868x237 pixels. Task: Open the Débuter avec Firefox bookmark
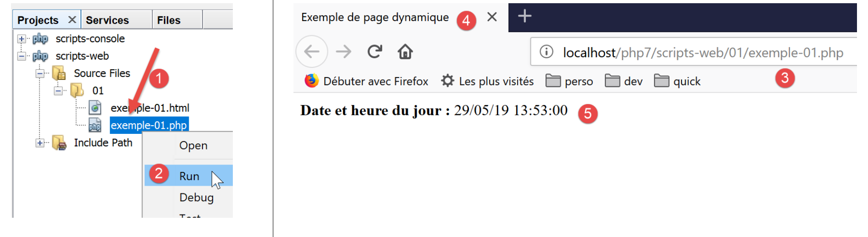[367, 81]
